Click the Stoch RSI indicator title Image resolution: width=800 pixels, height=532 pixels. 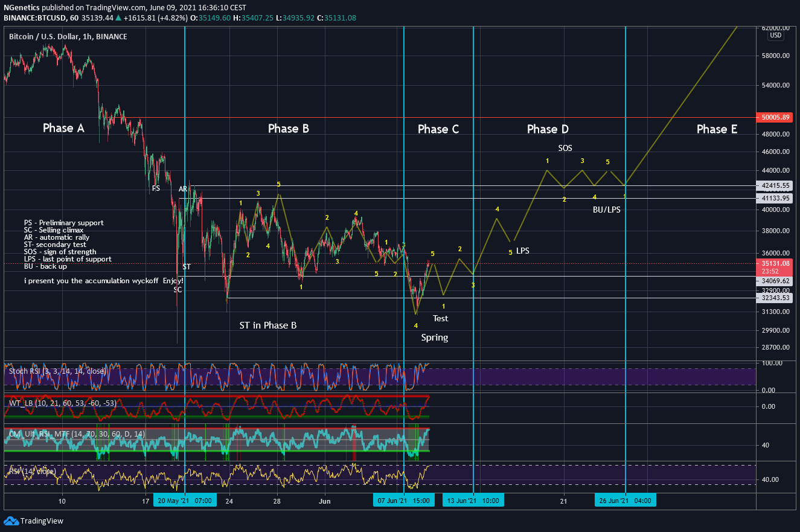pyautogui.click(x=57, y=371)
